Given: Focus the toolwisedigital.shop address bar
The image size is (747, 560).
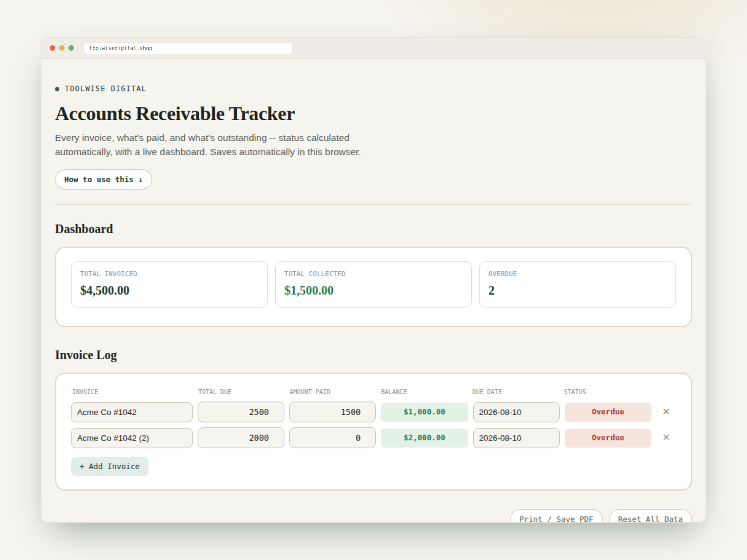Looking at the screenshot, I should coord(188,48).
